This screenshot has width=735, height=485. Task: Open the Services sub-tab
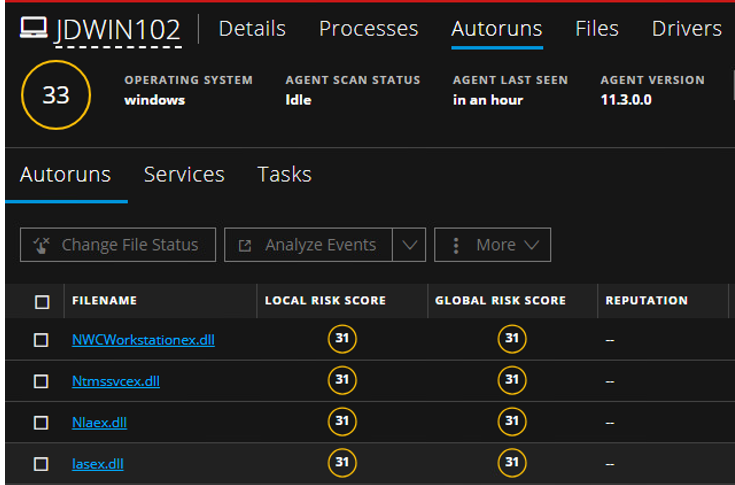184,174
